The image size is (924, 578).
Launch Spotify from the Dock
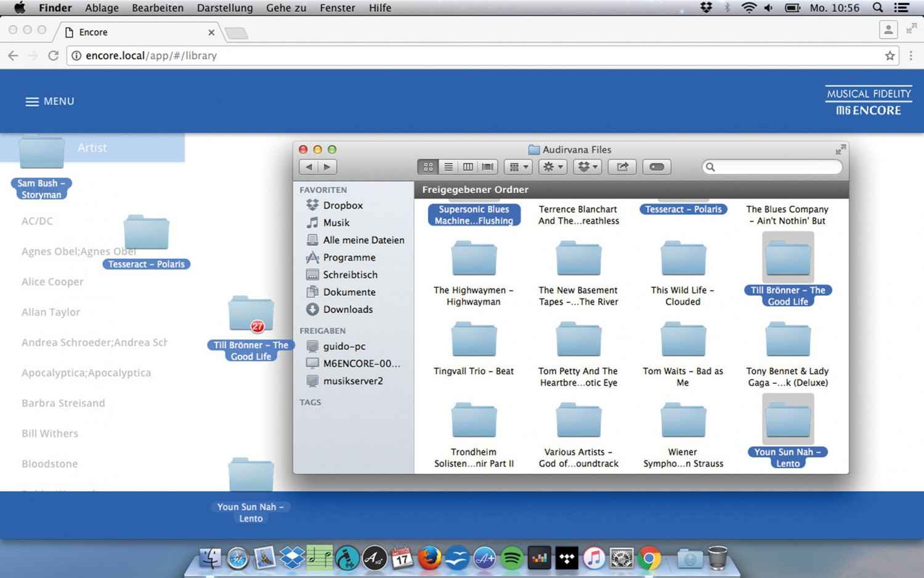[512, 558]
